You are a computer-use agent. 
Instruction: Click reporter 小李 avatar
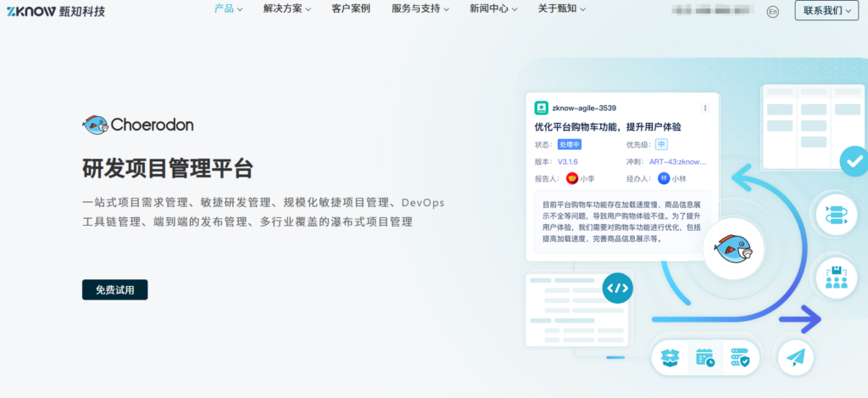[572, 178]
